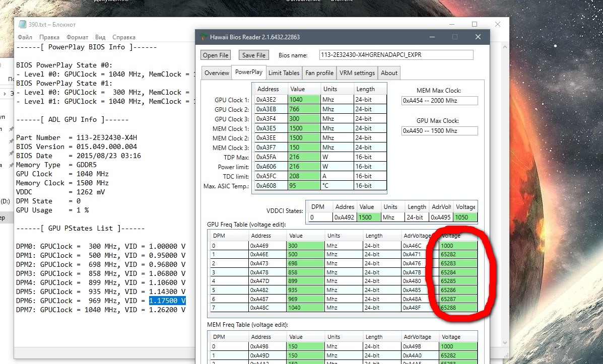This screenshot has width=603, height=364.
Task: Select VDDCI States value 1500
Action: point(369,217)
